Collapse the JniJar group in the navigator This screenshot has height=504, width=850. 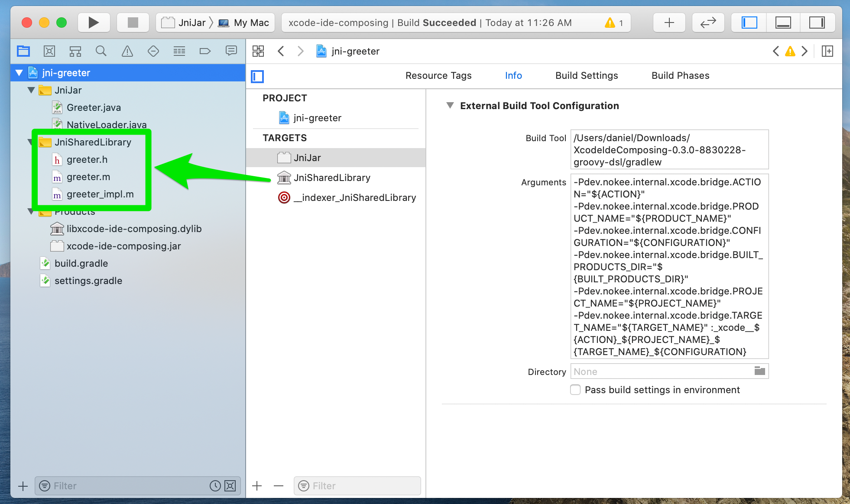(x=31, y=90)
